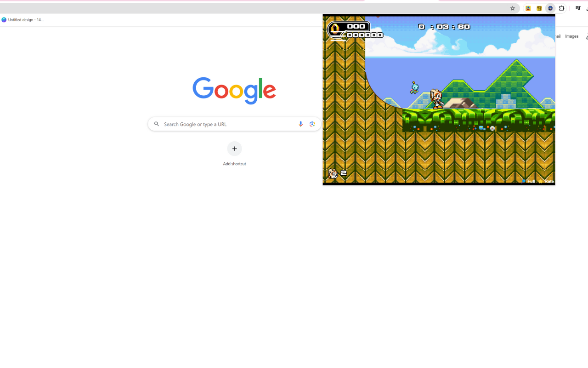Click the Add shortcut label
Image resolution: width=588 pixels, height=368 pixels.
tap(234, 164)
